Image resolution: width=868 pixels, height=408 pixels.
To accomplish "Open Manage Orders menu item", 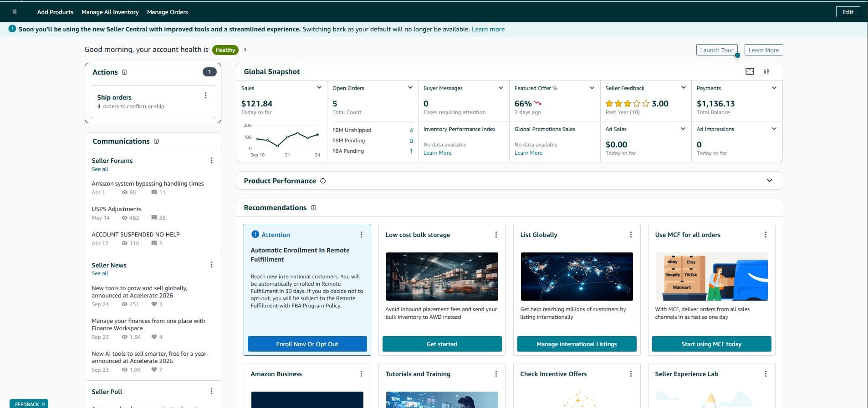I will tap(168, 12).
